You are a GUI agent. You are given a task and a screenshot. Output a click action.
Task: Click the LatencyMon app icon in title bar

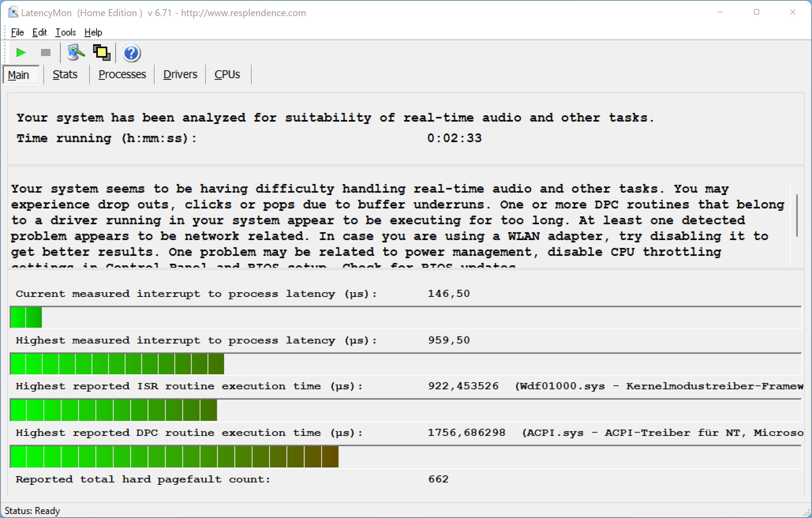(x=13, y=13)
